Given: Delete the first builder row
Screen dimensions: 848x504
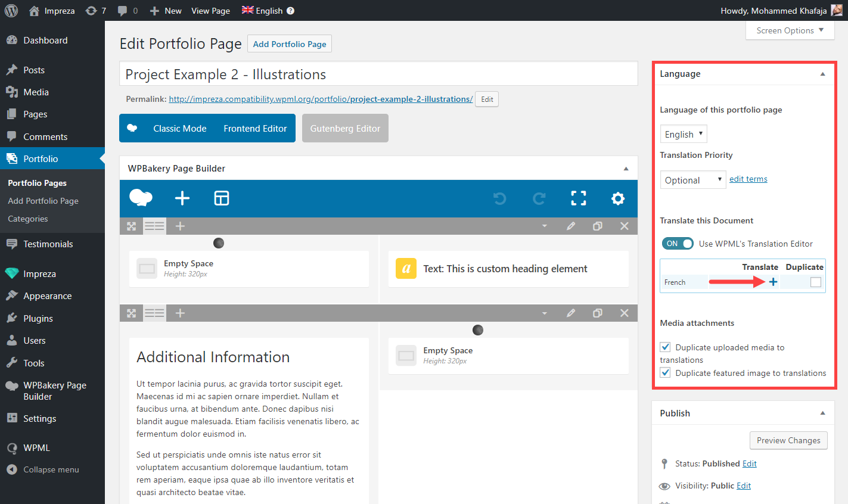Looking at the screenshot, I should tap(625, 226).
